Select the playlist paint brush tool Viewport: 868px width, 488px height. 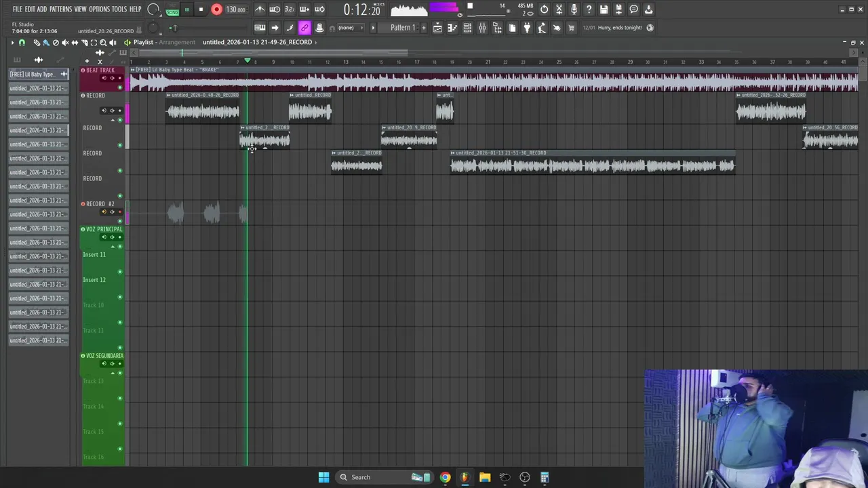click(x=46, y=43)
